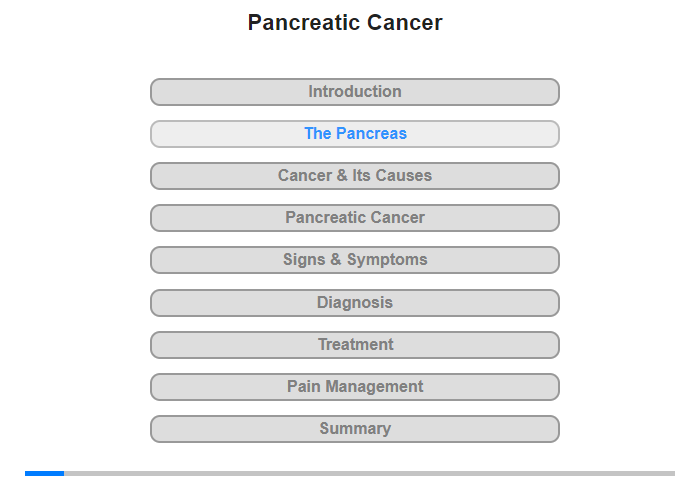This screenshot has height=480, width=700.
Task: Jump to Signs & Symptoms
Action: (x=354, y=260)
